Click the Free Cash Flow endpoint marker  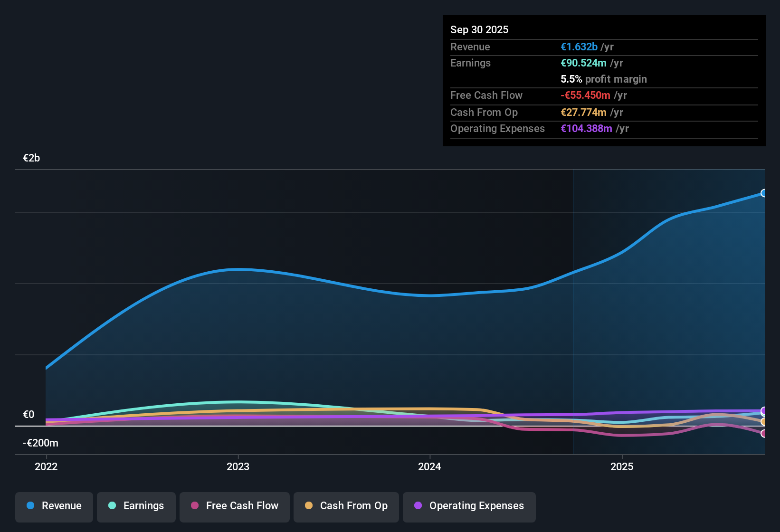click(763, 433)
